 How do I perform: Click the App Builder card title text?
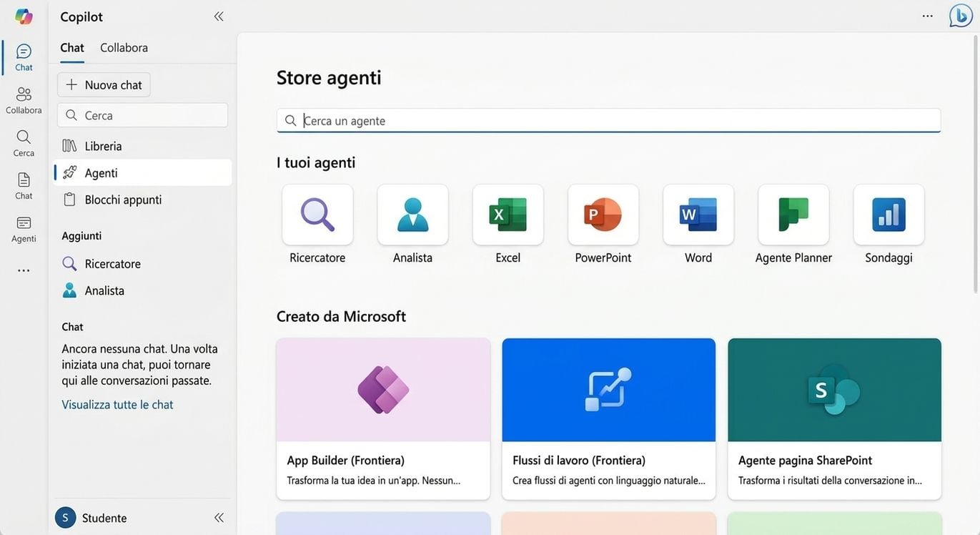pos(346,460)
